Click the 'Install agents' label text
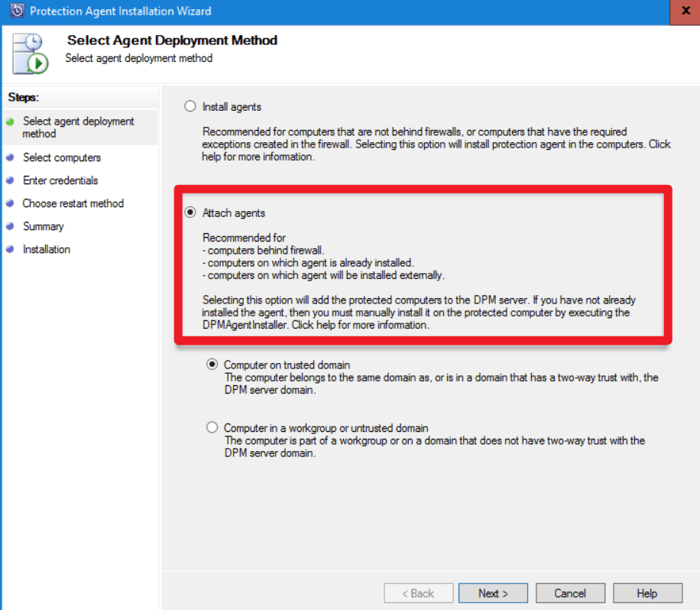 pos(232,107)
